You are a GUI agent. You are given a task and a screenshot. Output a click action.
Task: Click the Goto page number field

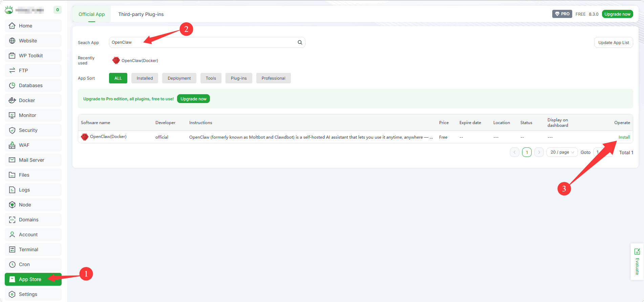coord(603,152)
